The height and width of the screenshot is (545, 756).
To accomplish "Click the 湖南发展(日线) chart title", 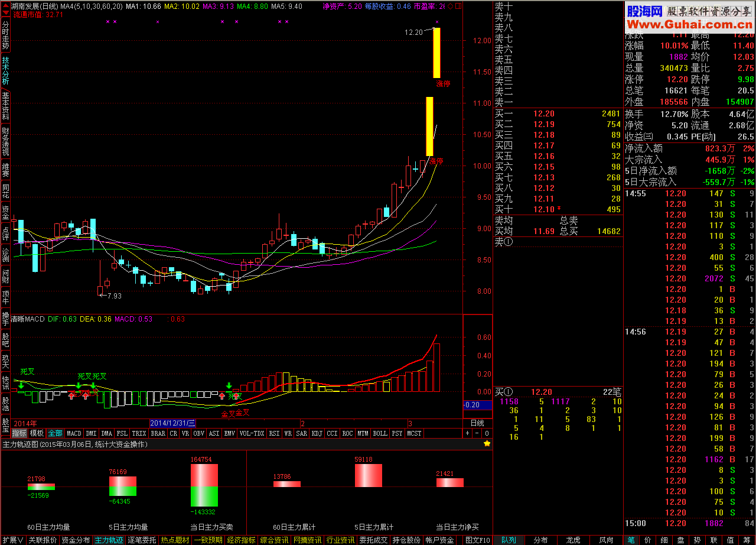I will (34, 6).
